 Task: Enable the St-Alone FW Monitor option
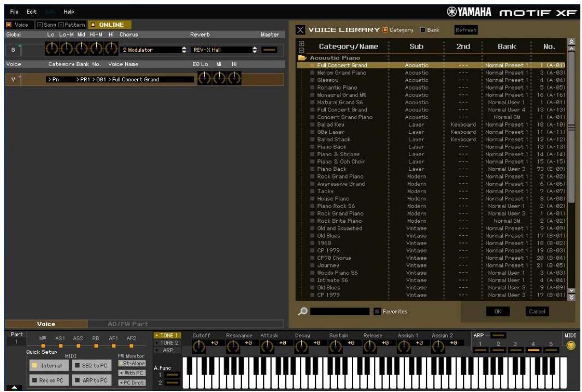(132, 364)
